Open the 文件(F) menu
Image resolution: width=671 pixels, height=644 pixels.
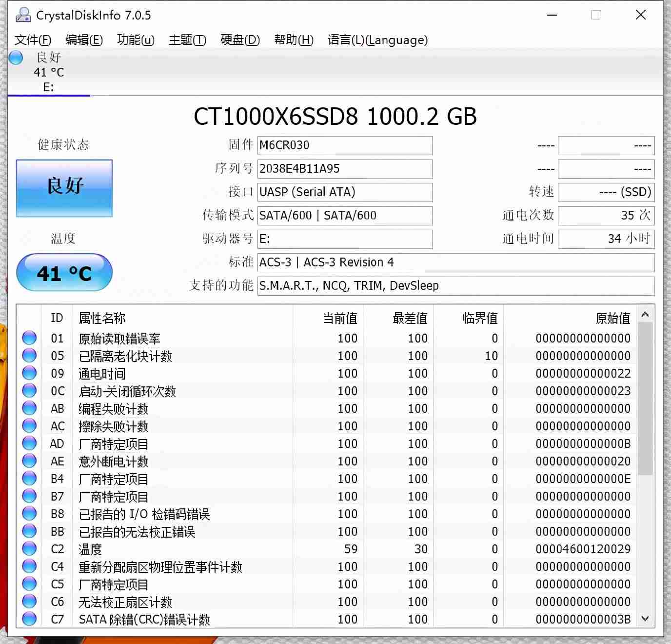coord(33,40)
